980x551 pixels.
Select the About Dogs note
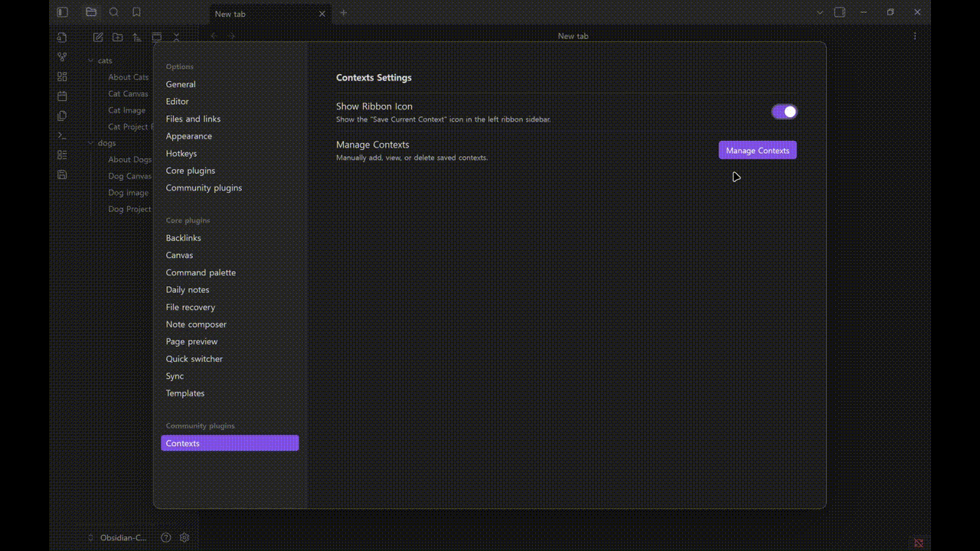coord(129,159)
